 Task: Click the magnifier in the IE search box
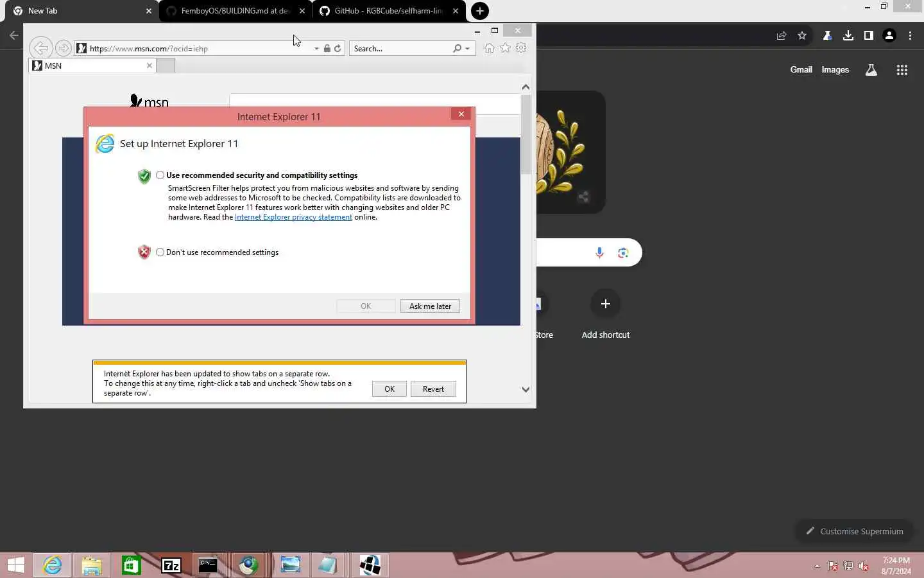(457, 48)
